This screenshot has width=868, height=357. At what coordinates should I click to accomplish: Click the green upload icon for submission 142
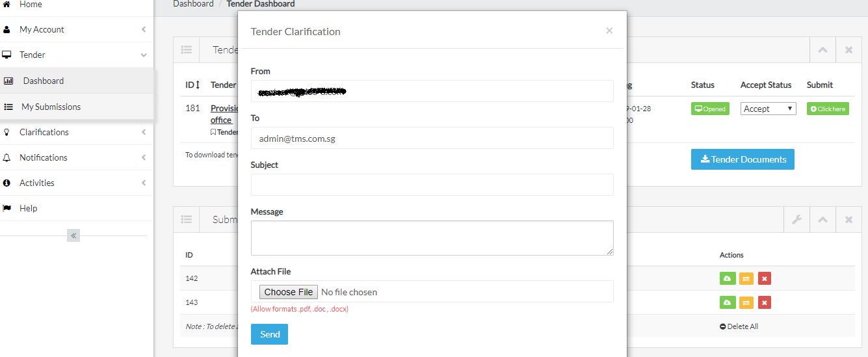click(x=728, y=278)
